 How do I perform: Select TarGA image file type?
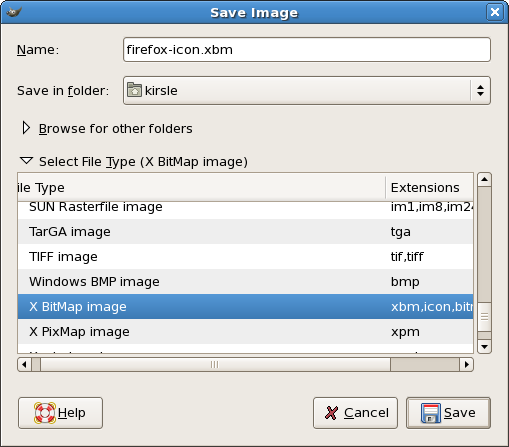coord(246,232)
